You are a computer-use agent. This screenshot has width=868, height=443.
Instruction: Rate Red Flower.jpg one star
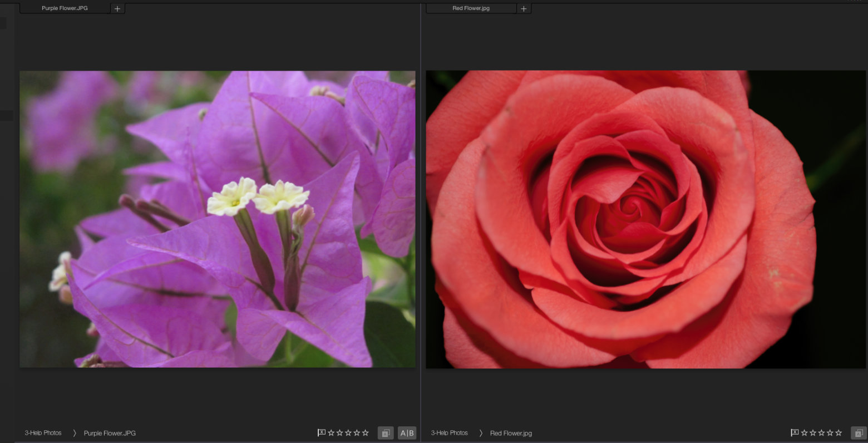[804, 432]
